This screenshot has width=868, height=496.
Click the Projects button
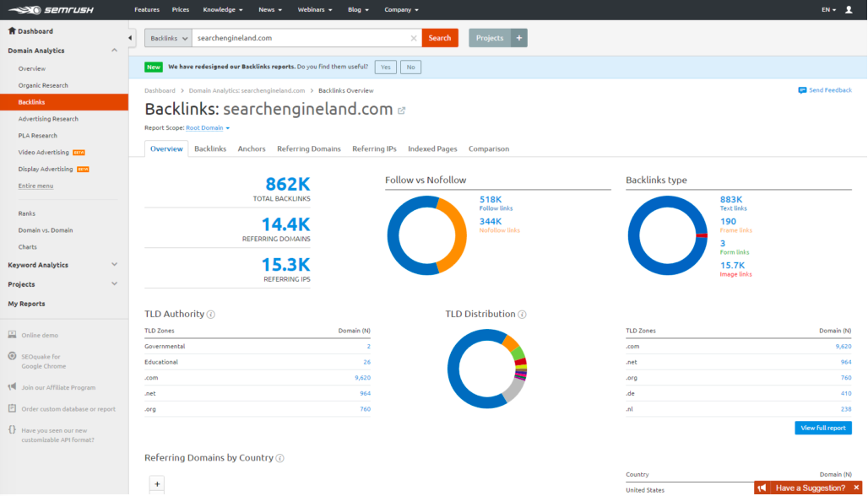[490, 38]
